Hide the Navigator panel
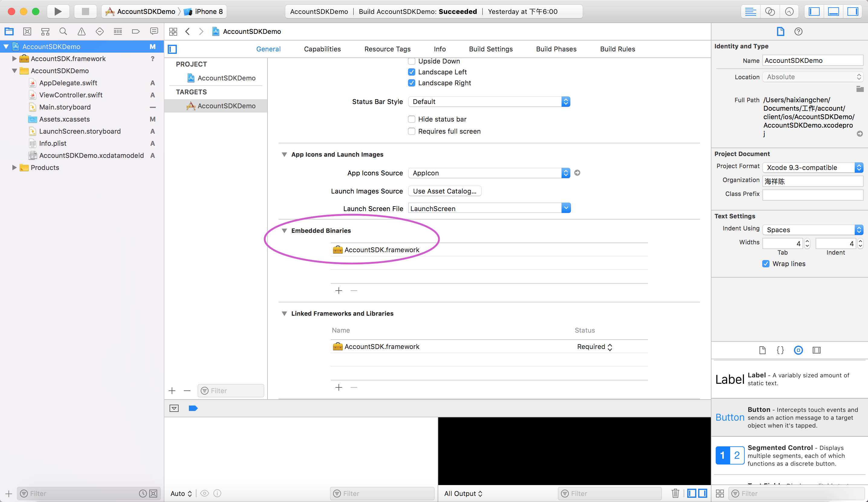 coord(814,11)
